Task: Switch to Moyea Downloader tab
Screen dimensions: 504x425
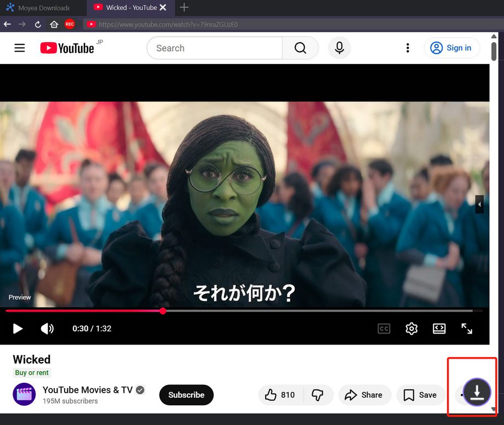Action: coord(37,8)
